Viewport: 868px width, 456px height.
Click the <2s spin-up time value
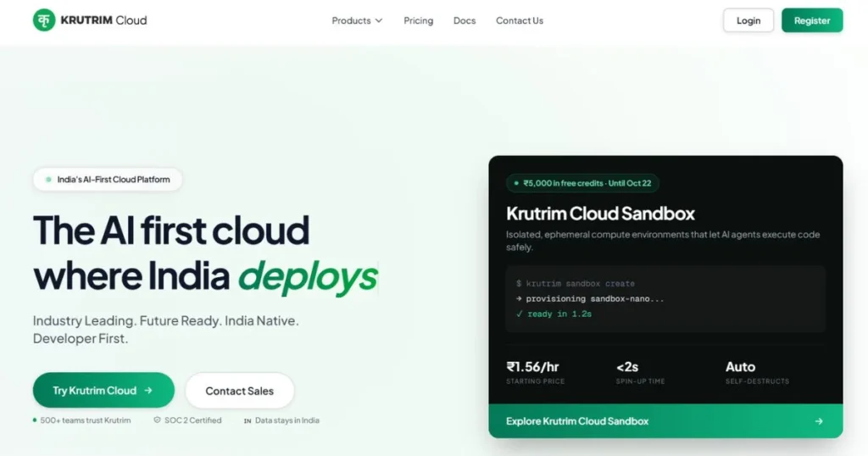click(627, 367)
